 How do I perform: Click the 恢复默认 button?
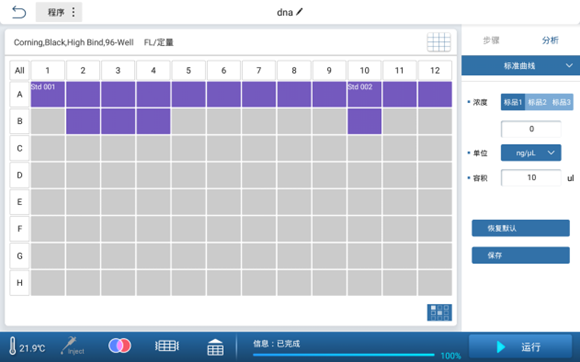[x=520, y=228]
